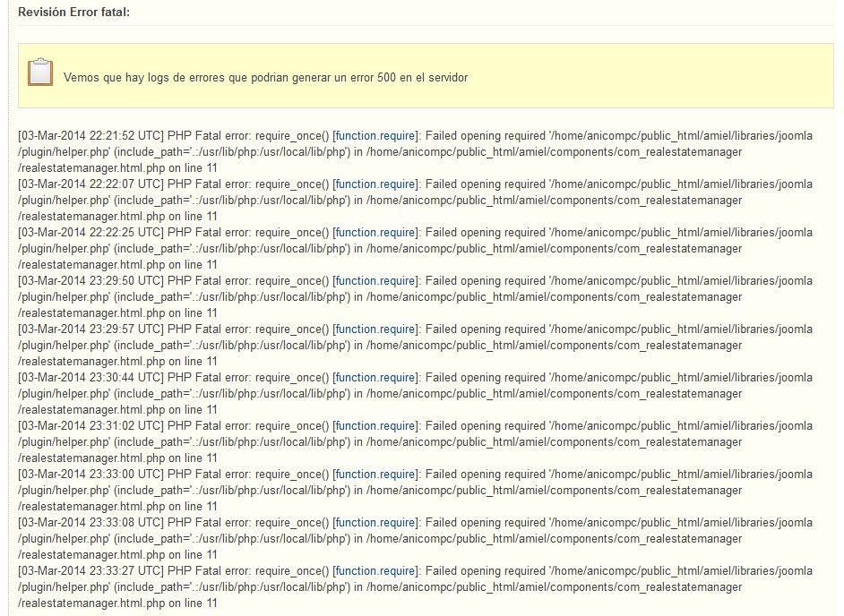Click timestamp '[03-Mar-2014 23:33:27 UTC]'
The height and width of the screenshot is (616, 844).
point(91,572)
